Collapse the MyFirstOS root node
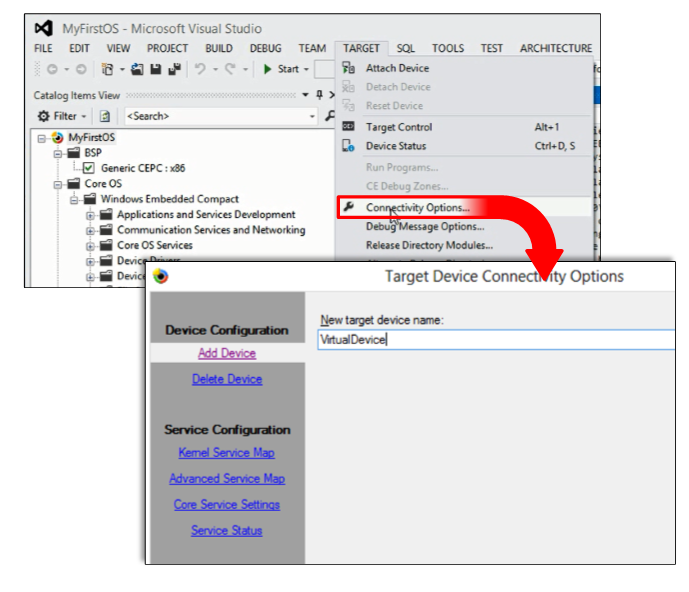The image size is (689, 592). (42, 139)
